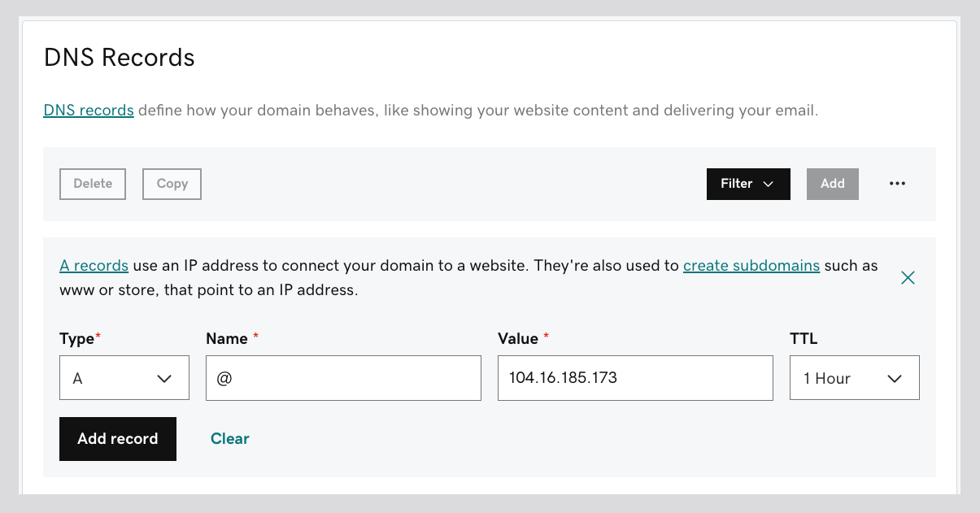
Task: Click the Delete button
Action: pyautogui.click(x=93, y=184)
